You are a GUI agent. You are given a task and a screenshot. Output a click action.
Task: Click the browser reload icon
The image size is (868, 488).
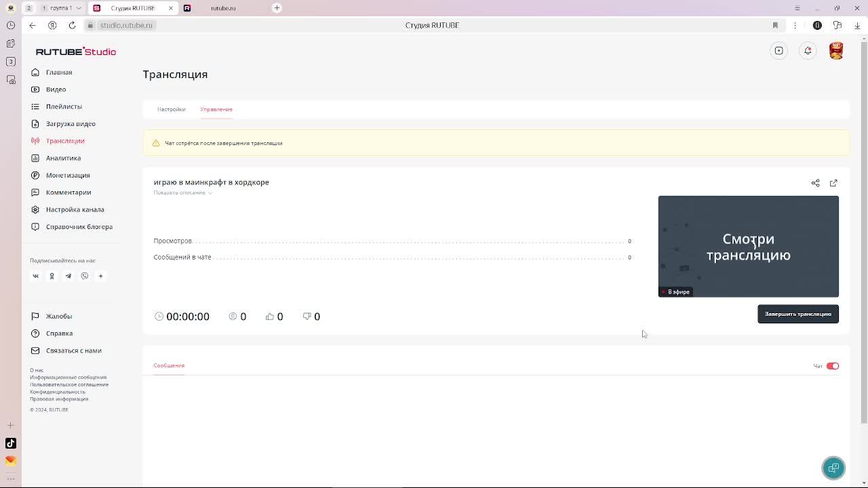(x=72, y=25)
